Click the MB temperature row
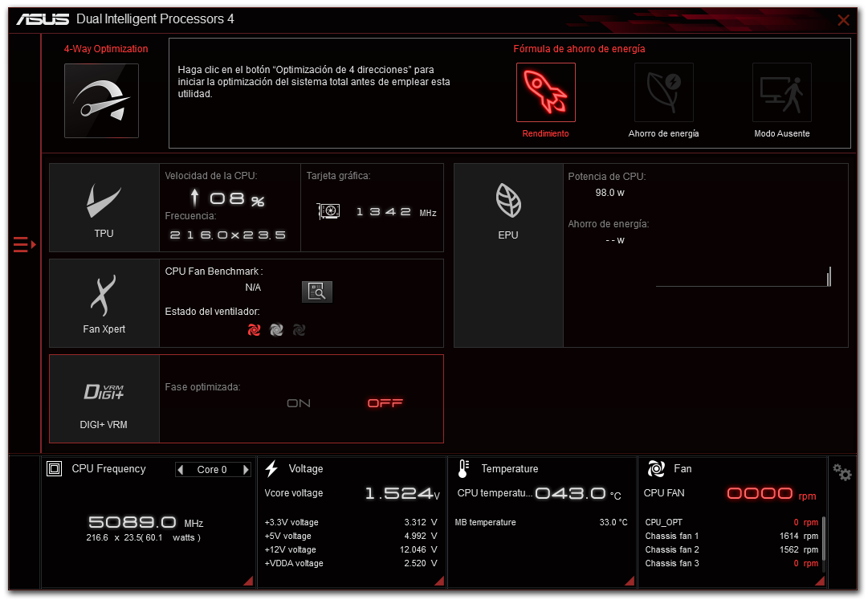Image resolution: width=868 pixels, height=600 pixels. pos(541,522)
